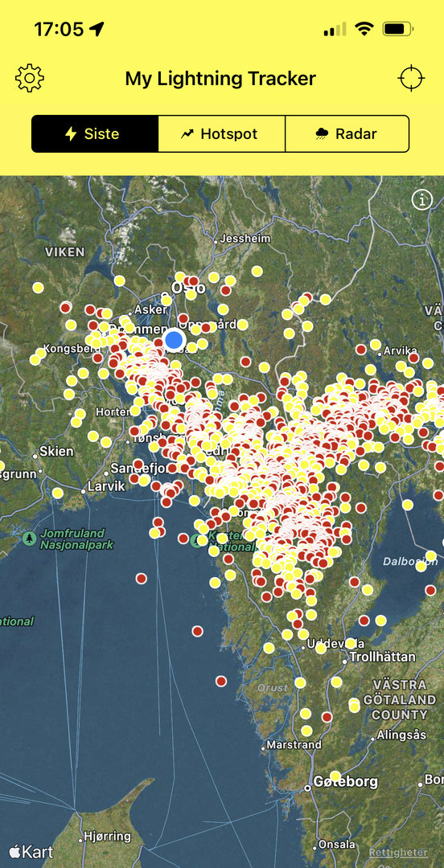
Task: Select the Siste tab
Action: pyautogui.click(x=95, y=133)
